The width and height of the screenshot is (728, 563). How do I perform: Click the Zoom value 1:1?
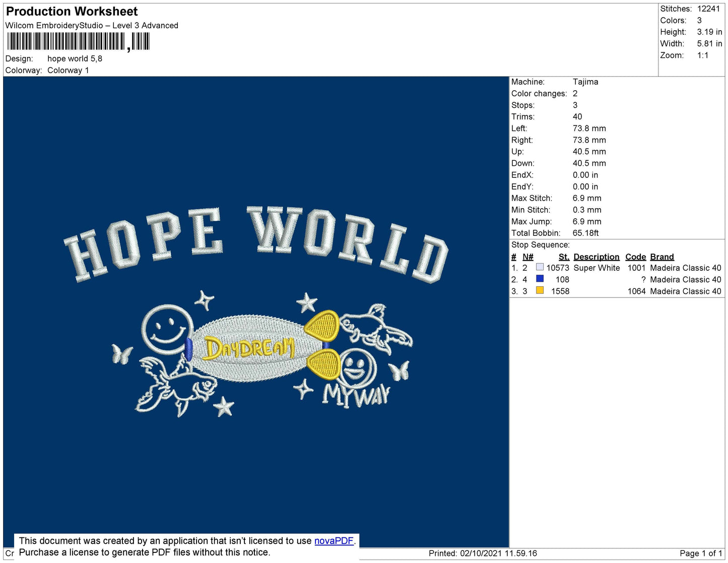(x=703, y=55)
